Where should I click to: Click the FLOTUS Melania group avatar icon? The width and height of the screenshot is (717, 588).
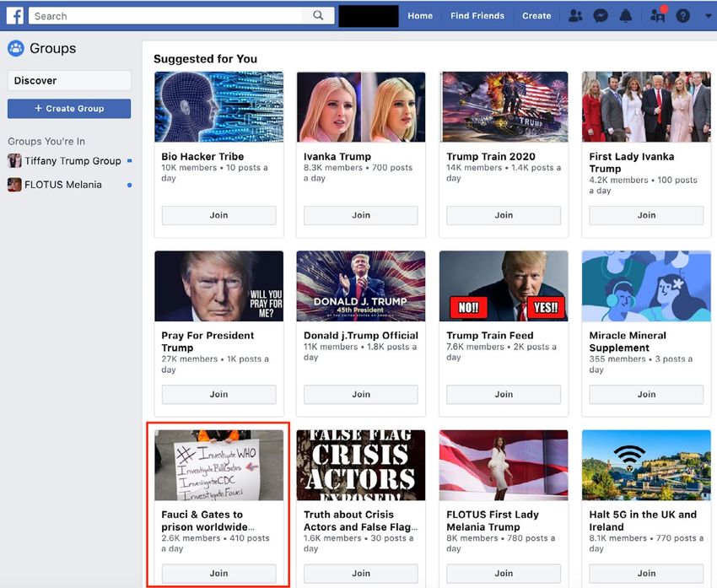[14, 185]
